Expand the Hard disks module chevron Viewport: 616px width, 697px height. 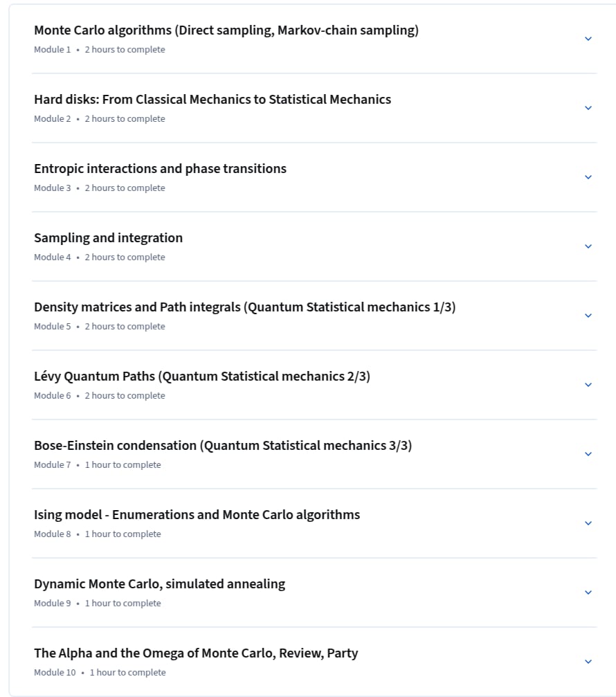pos(588,108)
